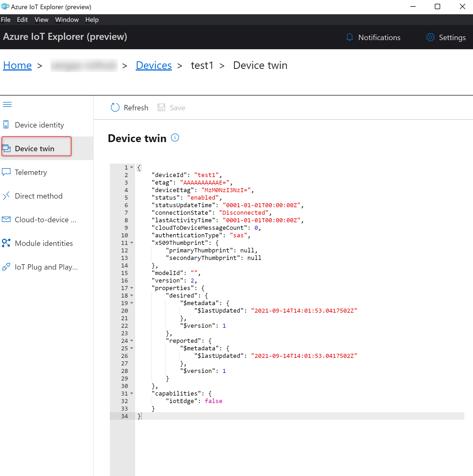The width and height of the screenshot is (473, 476).
Task: Click the cloudToDeviceMessageCount value 0
Action: click(256, 228)
